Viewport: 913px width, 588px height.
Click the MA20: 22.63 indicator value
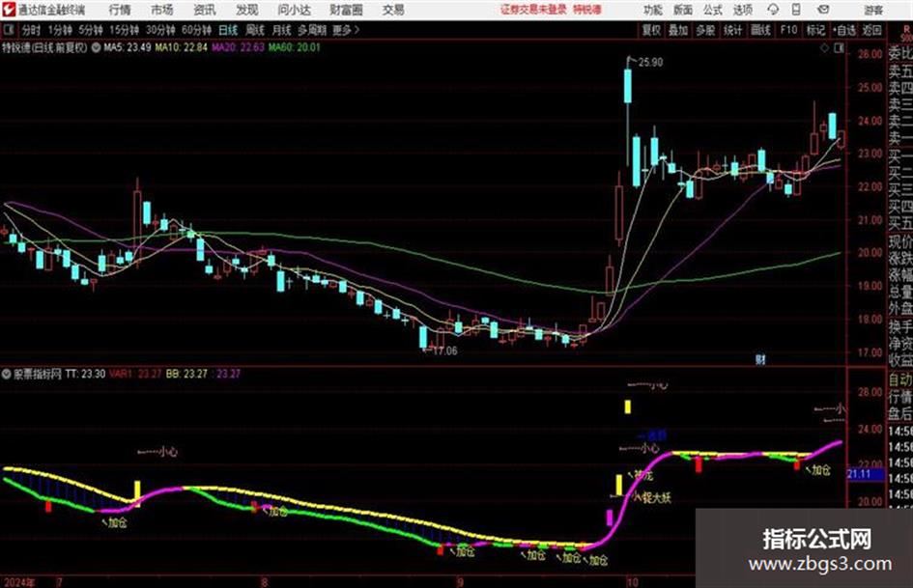pos(238,47)
